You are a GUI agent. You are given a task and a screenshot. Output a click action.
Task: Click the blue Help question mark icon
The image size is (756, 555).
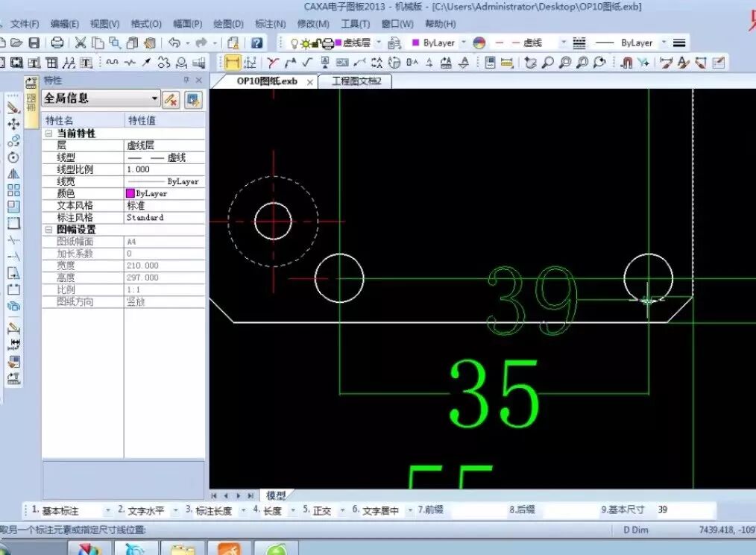click(x=256, y=43)
